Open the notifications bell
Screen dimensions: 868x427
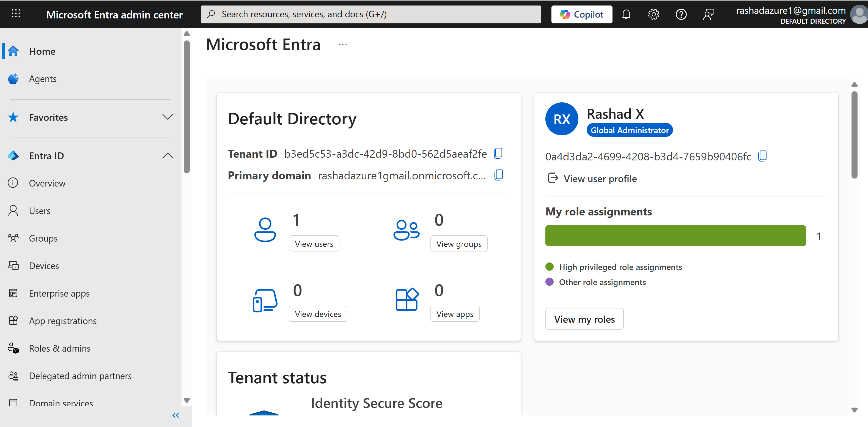pos(626,15)
